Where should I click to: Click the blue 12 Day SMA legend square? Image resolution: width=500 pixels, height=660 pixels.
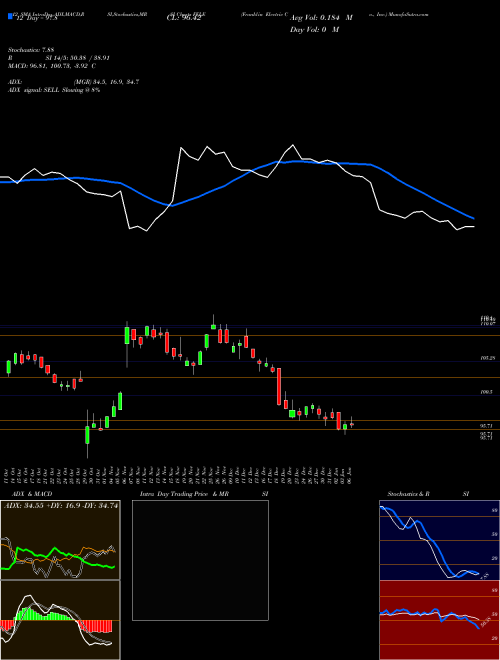click(x=10, y=17)
